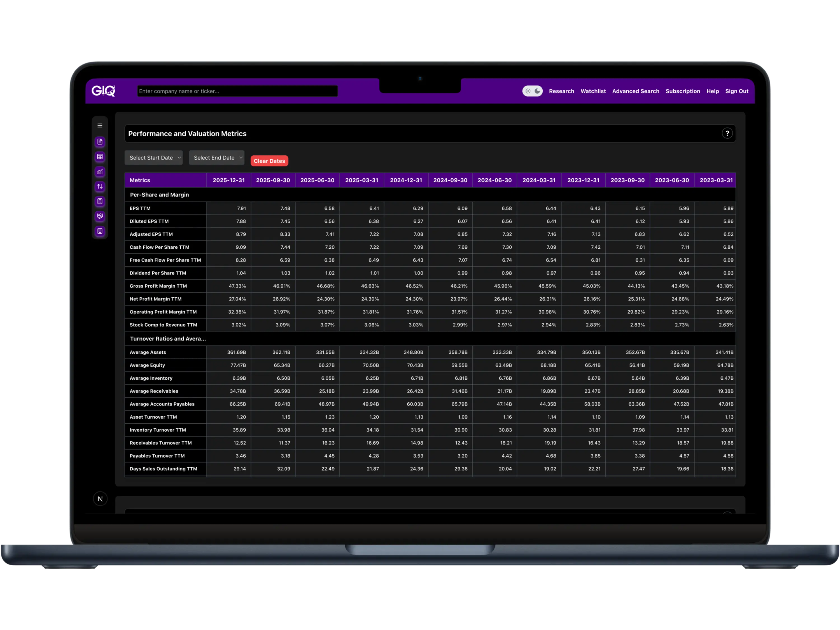Click the question mark help icon

727,133
